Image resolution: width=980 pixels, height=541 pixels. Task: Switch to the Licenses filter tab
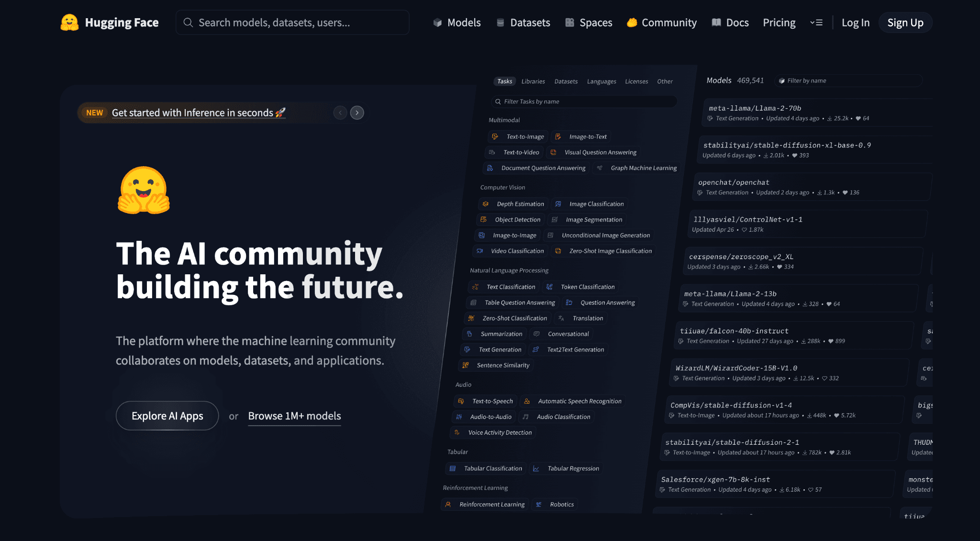pyautogui.click(x=636, y=81)
